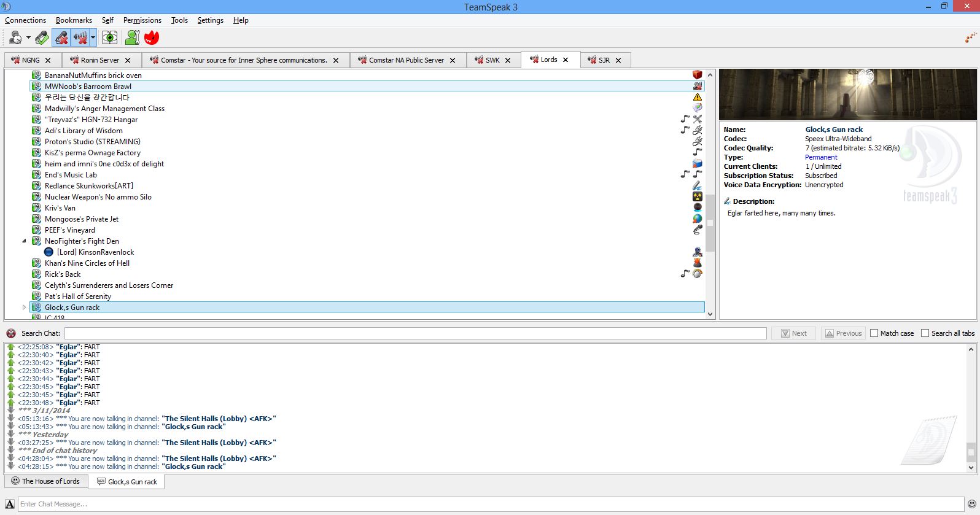Click plug icon on Adi's Library row
Image resolution: width=980 pixels, height=515 pixels.
pyautogui.click(x=697, y=130)
